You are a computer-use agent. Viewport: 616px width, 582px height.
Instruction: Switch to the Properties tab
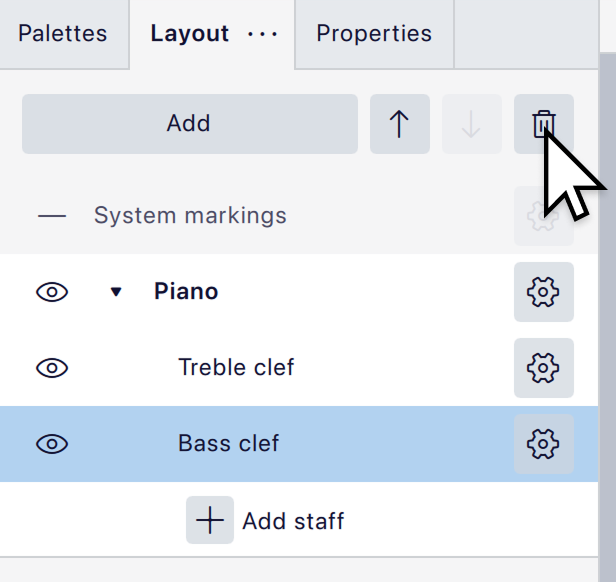(x=374, y=34)
